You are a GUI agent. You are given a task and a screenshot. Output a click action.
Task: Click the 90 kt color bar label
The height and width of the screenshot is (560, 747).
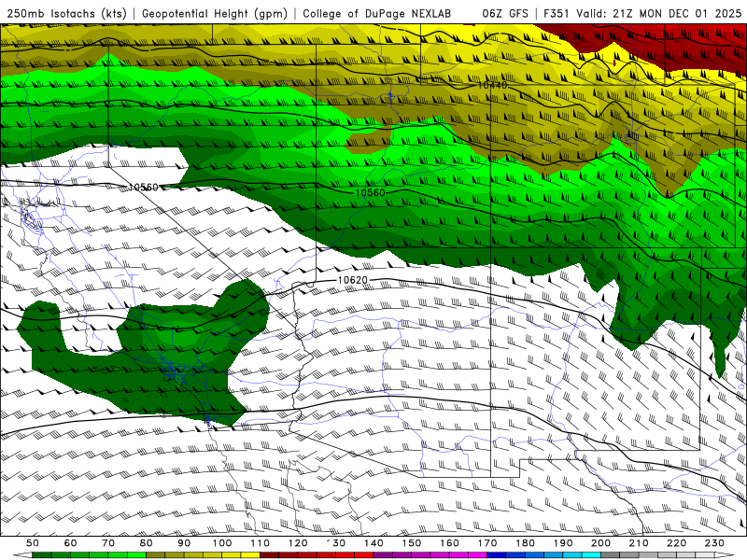tap(184, 543)
